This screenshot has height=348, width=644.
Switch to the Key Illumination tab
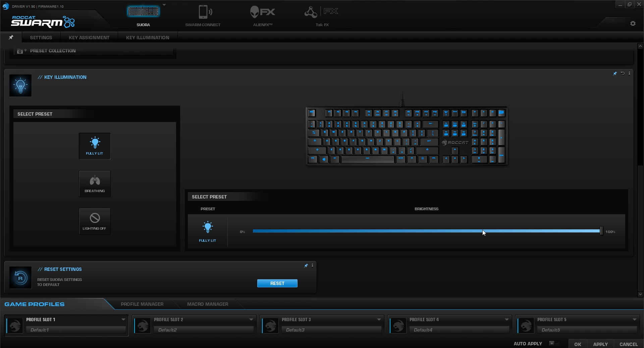click(x=148, y=38)
